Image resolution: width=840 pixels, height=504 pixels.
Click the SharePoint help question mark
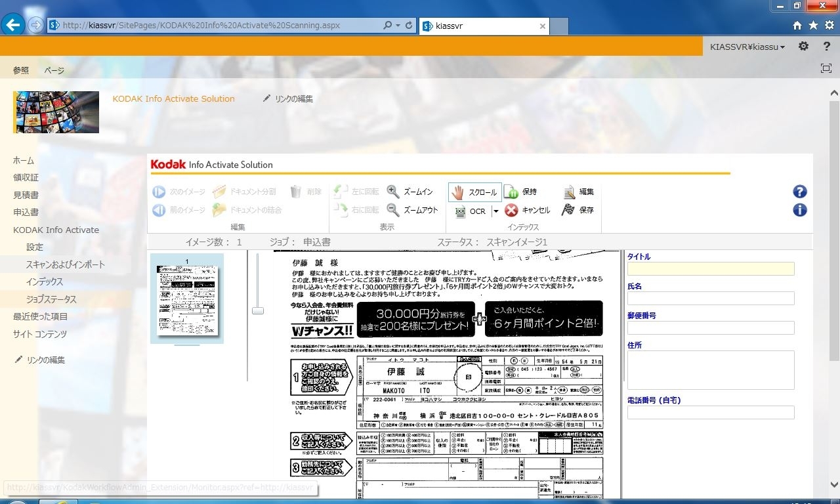point(826,47)
